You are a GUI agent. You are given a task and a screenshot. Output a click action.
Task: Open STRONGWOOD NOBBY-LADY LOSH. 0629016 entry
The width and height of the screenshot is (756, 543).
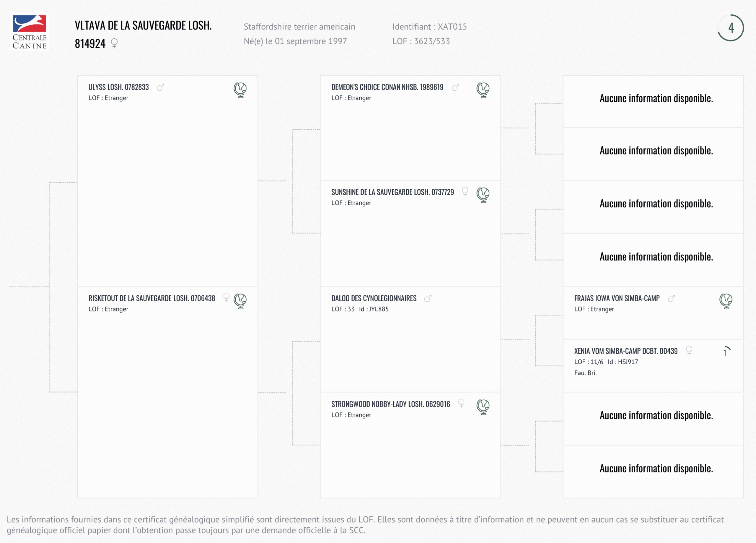[x=390, y=404]
